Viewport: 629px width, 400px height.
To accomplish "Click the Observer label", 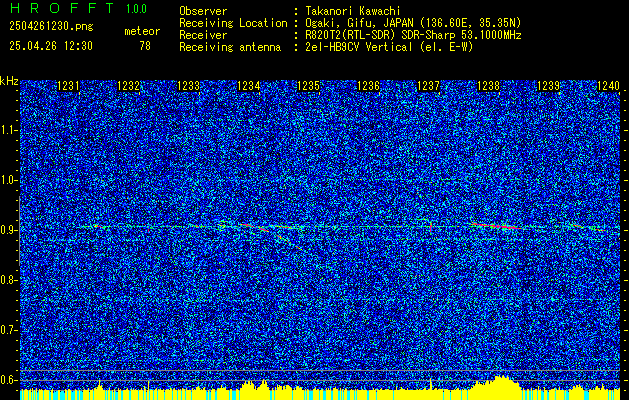I will click(x=203, y=11).
